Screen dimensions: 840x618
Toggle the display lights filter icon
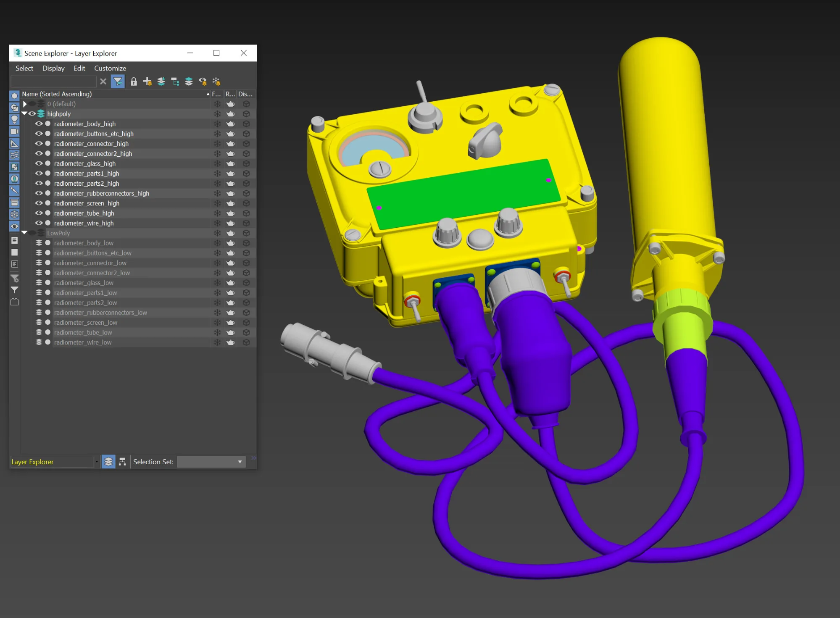[x=14, y=120]
